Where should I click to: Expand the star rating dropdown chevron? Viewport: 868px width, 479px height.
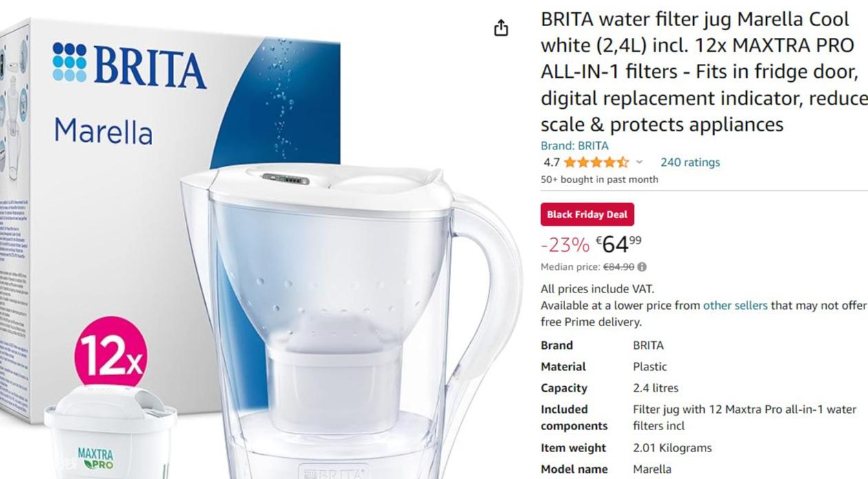pyautogui.click(x=639, y=162)
